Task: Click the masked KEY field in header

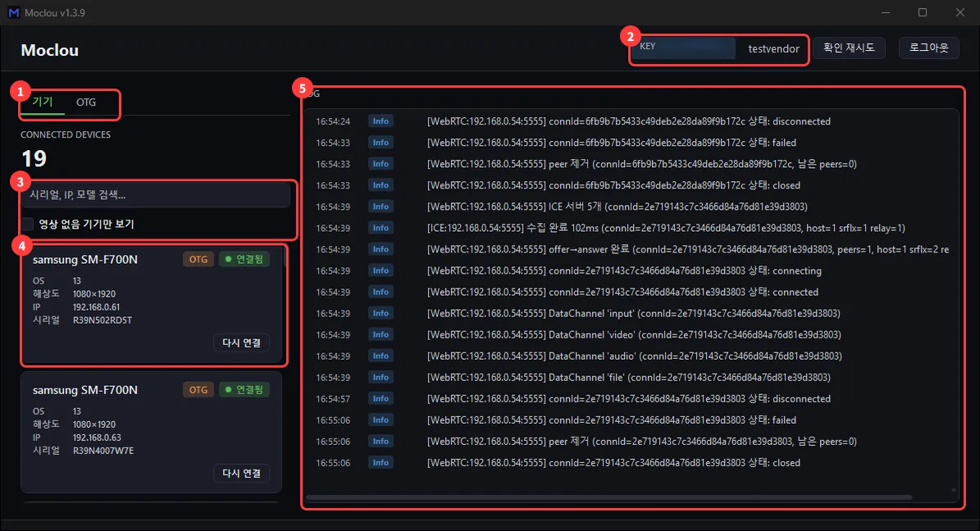Action: tap(683, 48)
